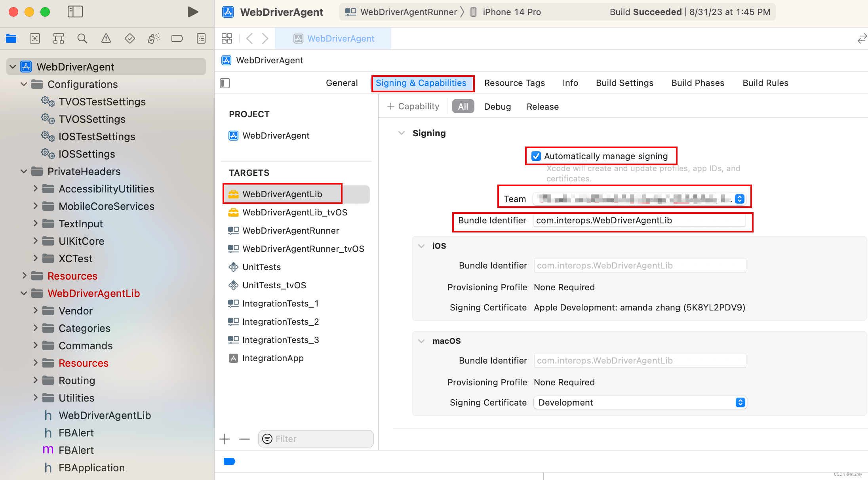Select WebDriverAgent under PROJECT
868x480 pixels.
(x=269, y=136)
